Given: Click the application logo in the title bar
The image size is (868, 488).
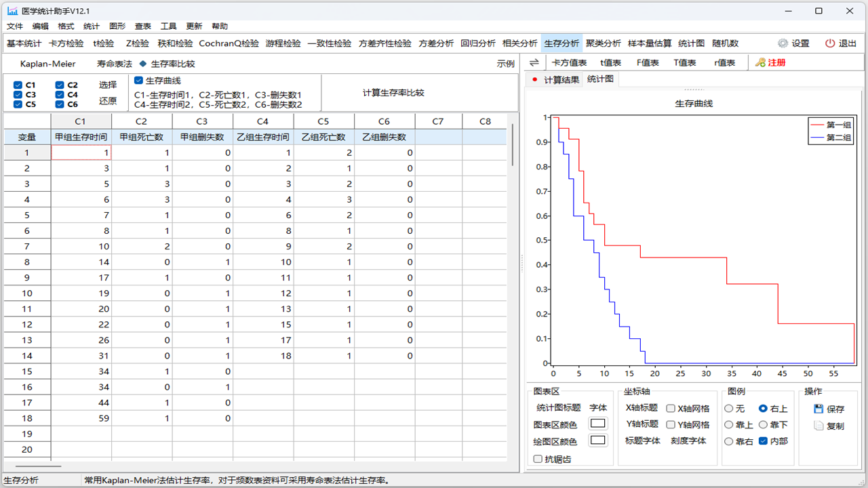Looking at the screenshot, I should pyautogui.click(x=12, y=10).
